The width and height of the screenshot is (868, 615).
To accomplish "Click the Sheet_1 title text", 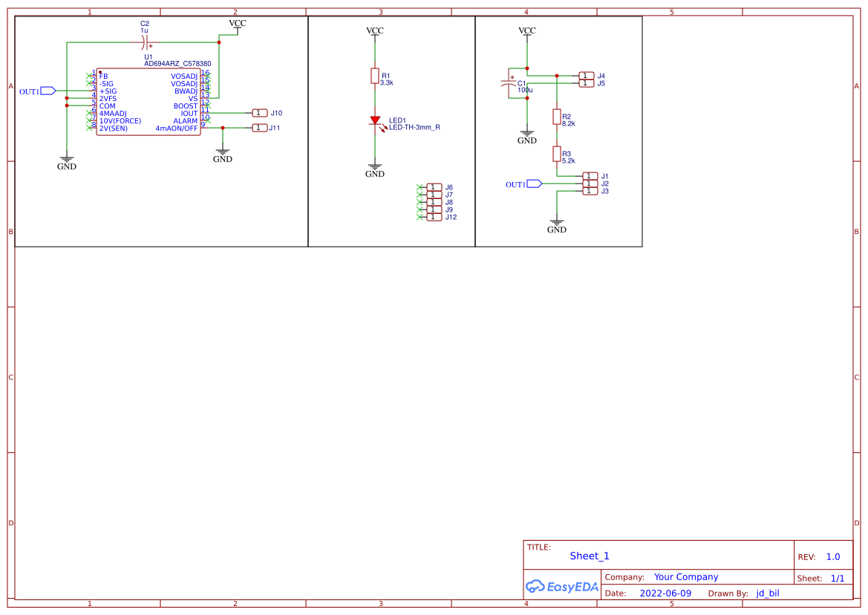I will [x=589, y=556].
